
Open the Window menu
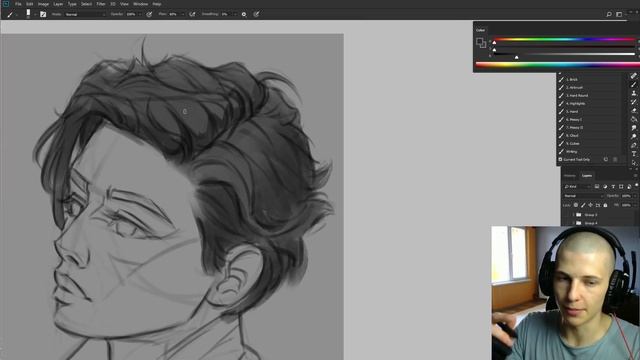click(140, 4)
